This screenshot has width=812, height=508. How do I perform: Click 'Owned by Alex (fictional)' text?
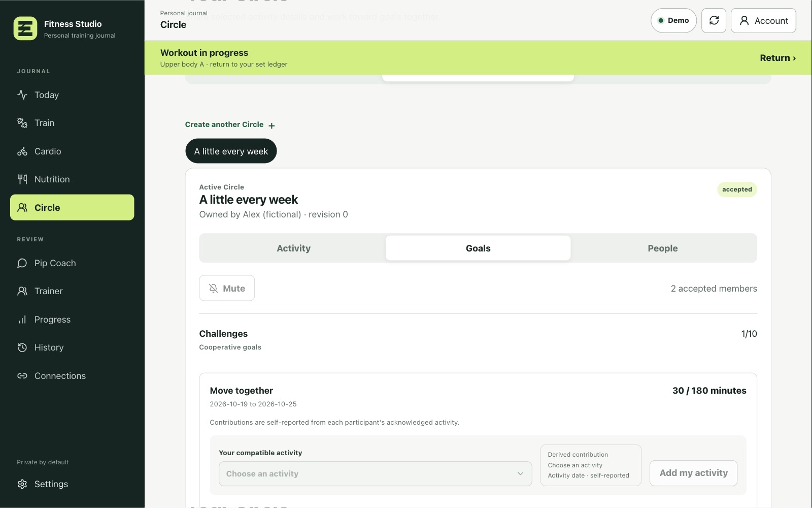[250, 214]
